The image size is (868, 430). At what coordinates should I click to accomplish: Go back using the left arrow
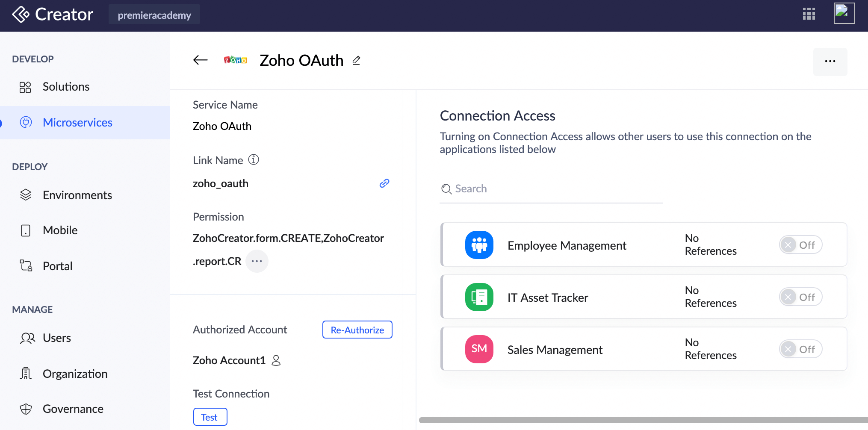point(200,60)
